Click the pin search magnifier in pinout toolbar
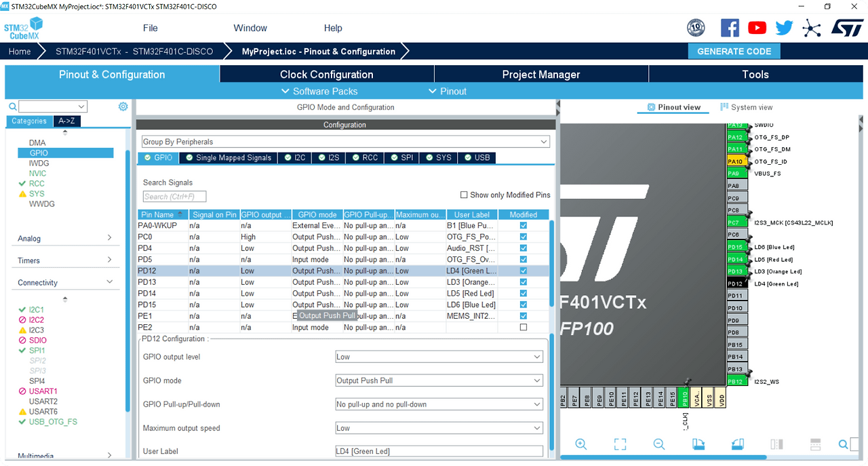This screenshot has height=466, width=868. point(844,444)
